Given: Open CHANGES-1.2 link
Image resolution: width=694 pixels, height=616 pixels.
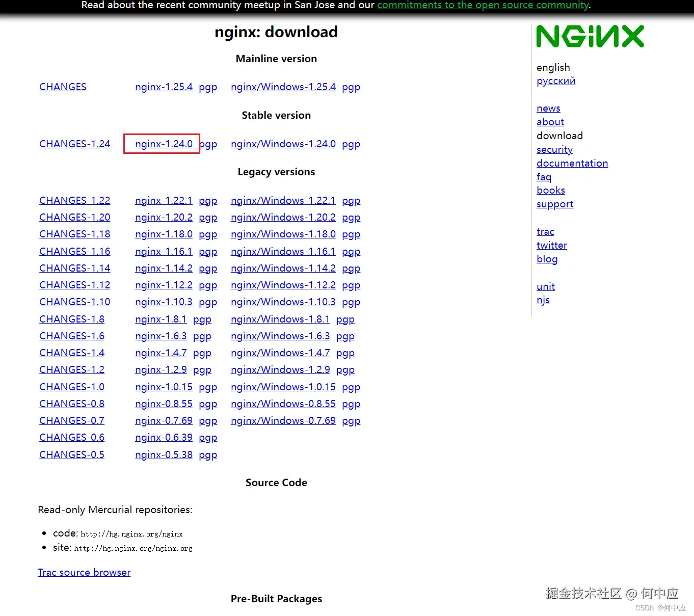Looking at the screenshot, I should pyautogui.click(x=72, y=370).
